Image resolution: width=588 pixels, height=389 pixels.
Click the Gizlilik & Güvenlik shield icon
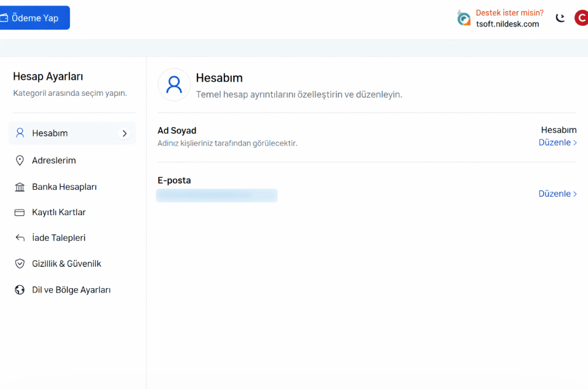pos(20,264)
